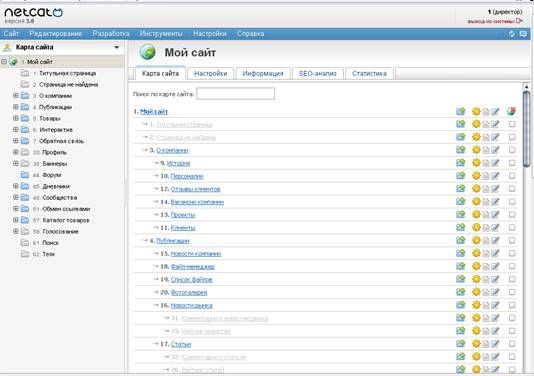Click the refresh icon in blue menu bar
The width and height of the screenshot is (534, 376).
coord(512,34)
